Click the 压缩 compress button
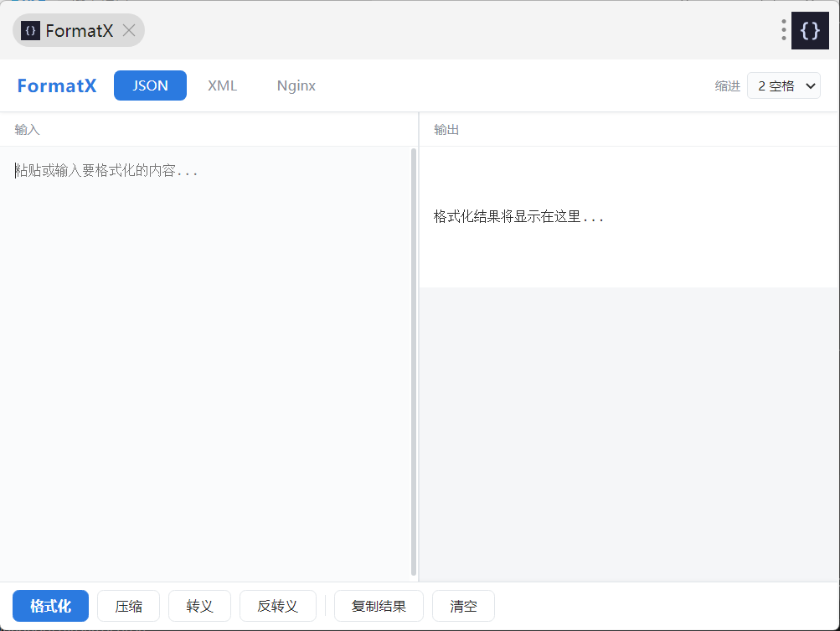Image resolution: width=840 pixels, height=631 pixels. pyautogui.click(x=129, y=606)
